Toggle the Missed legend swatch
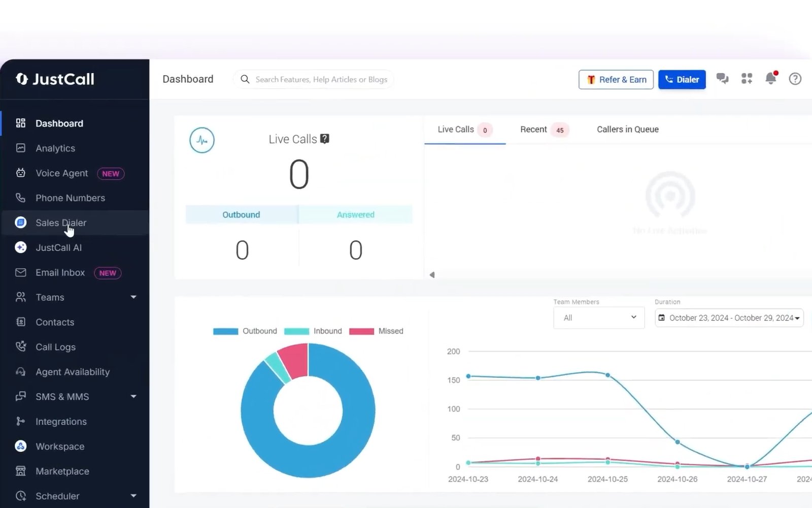This screenshot has width=812, height=508. (362, 331)
